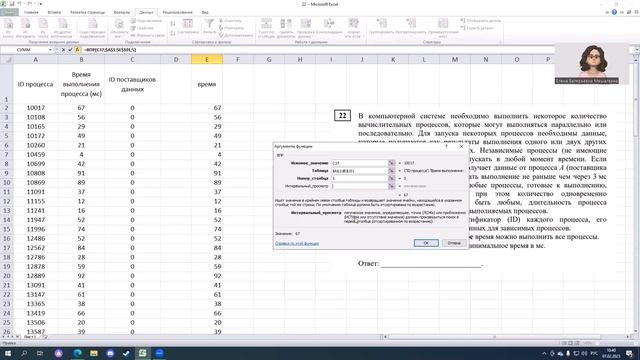Click Excel Help question mark icon
This screenshot has height=360, width=640.
point(614,12)
